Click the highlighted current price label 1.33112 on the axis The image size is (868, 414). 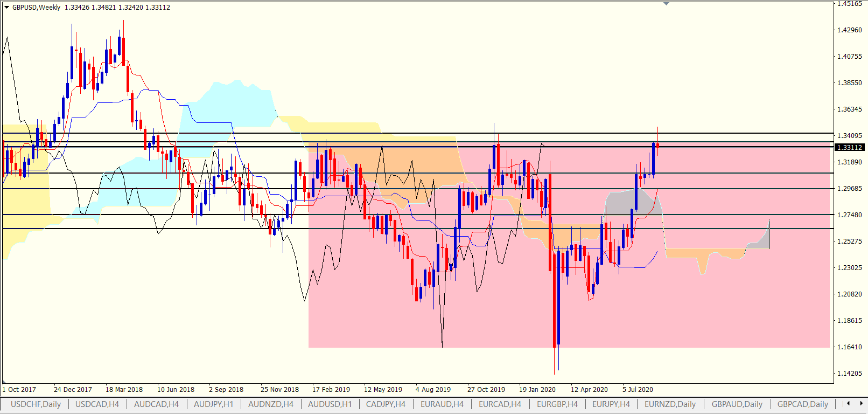849,147
